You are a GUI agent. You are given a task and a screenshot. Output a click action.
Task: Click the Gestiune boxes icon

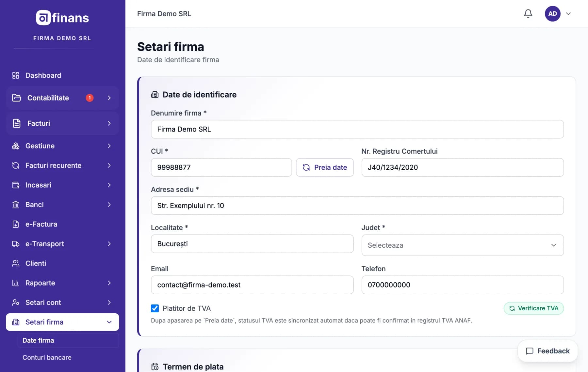coord(16,146)
